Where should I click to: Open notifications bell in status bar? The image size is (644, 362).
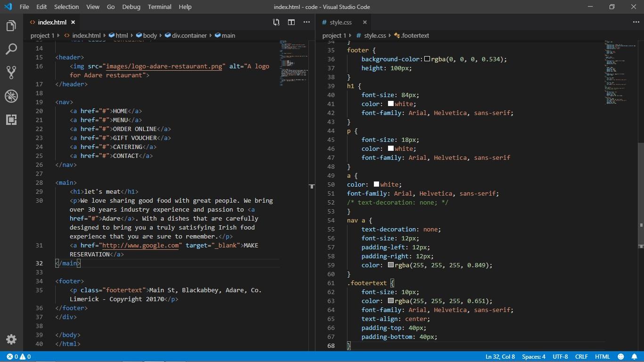tap(635, 357)
